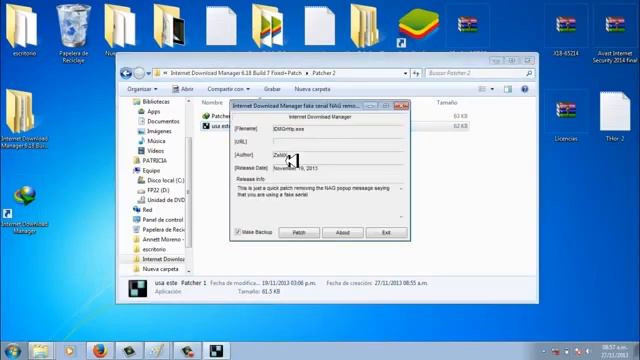Open the Windows Start button

(13, 351)
